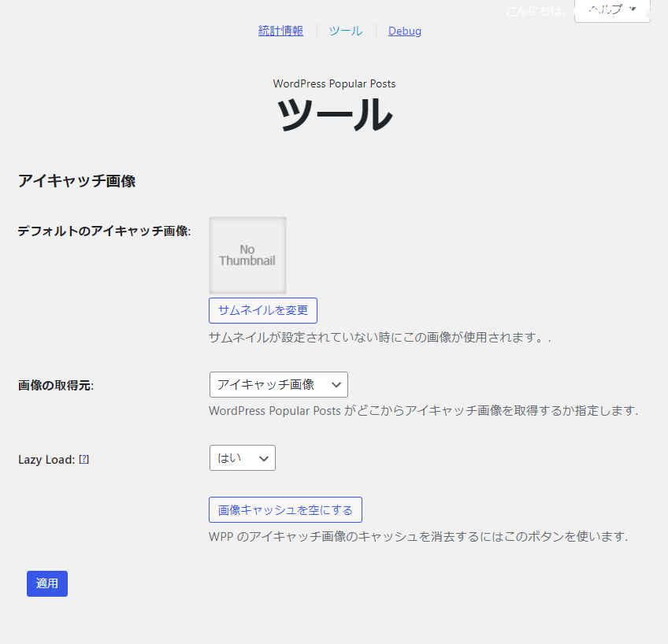Click the アイキャッチ画像 section heading
This screenshot has height=644, width=668.
(x=76, y=181)
